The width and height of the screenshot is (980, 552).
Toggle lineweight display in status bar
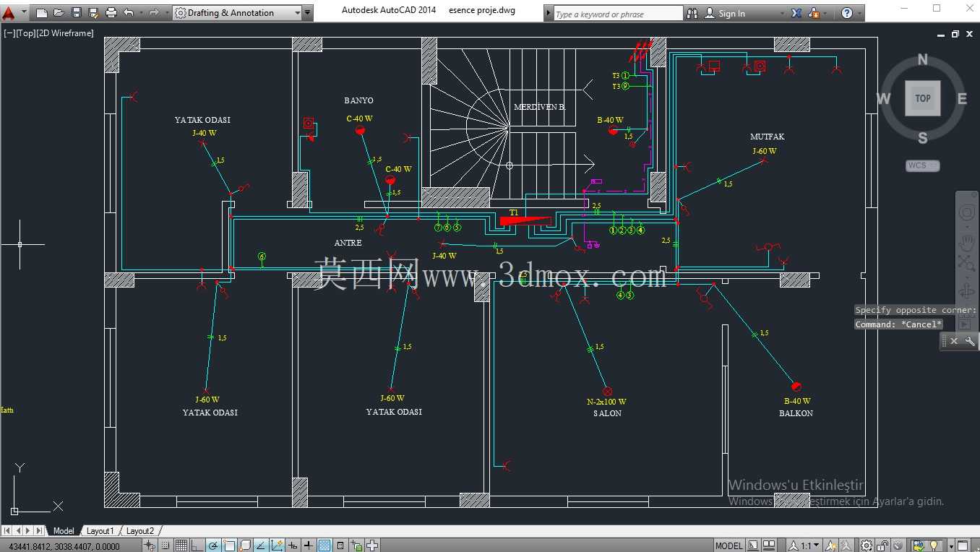(x=309, y=545)
